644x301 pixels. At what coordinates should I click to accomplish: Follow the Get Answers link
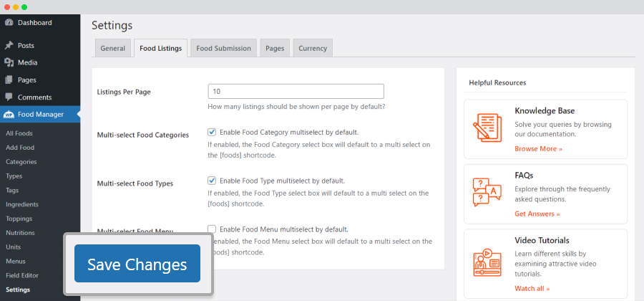click(x=537, y=214)
